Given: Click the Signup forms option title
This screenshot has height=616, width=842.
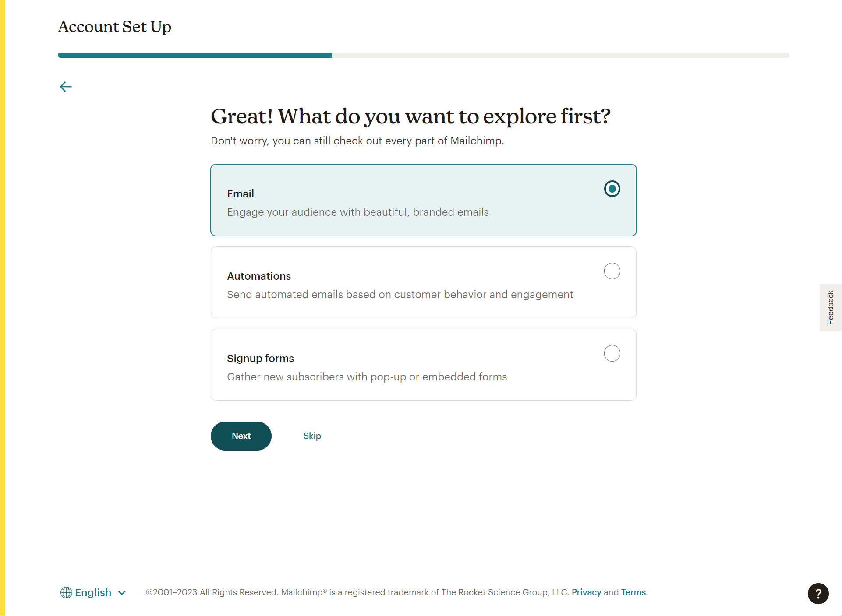Looking at the screenshot, I should click(260, 358).
